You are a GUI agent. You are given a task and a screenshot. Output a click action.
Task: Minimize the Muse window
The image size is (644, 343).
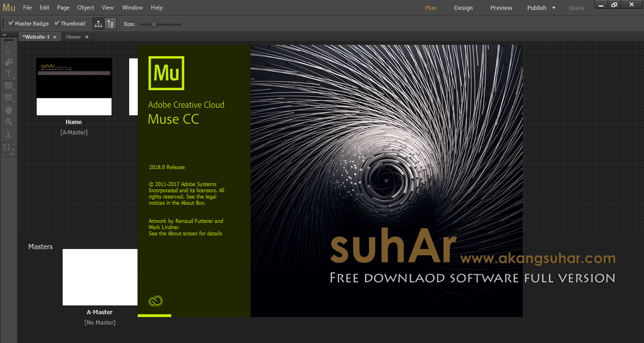(x=601, y=4)
